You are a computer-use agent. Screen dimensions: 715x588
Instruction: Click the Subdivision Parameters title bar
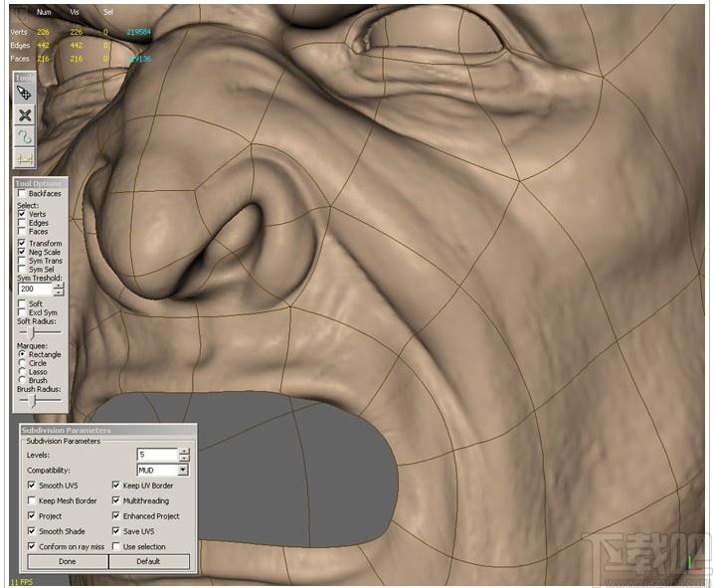[x=108, y=430]
